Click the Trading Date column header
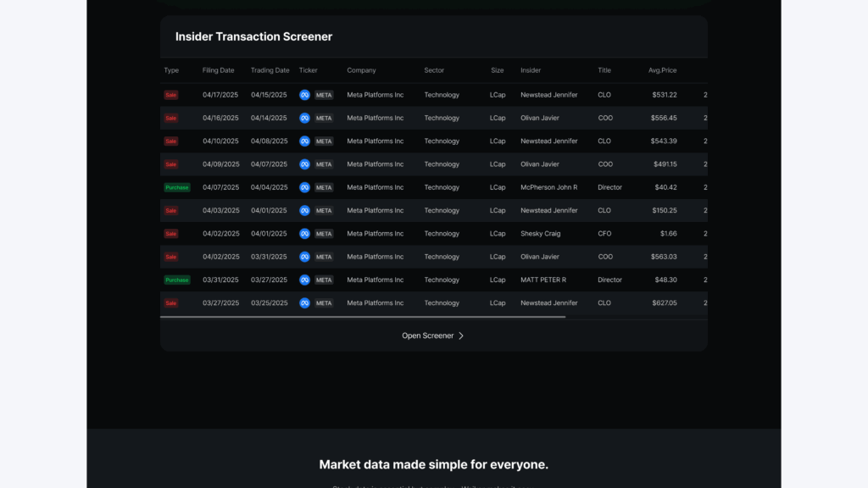 point(270,70)
